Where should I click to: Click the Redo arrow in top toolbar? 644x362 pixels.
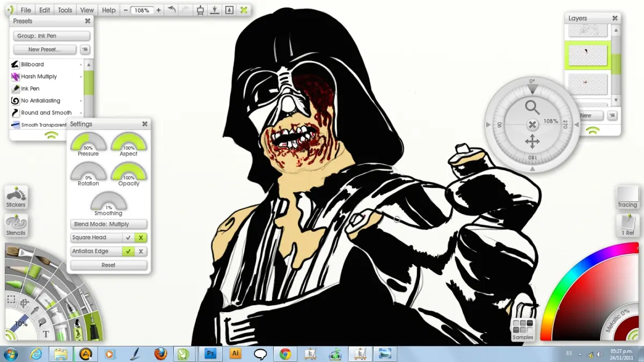coord(186,10)
